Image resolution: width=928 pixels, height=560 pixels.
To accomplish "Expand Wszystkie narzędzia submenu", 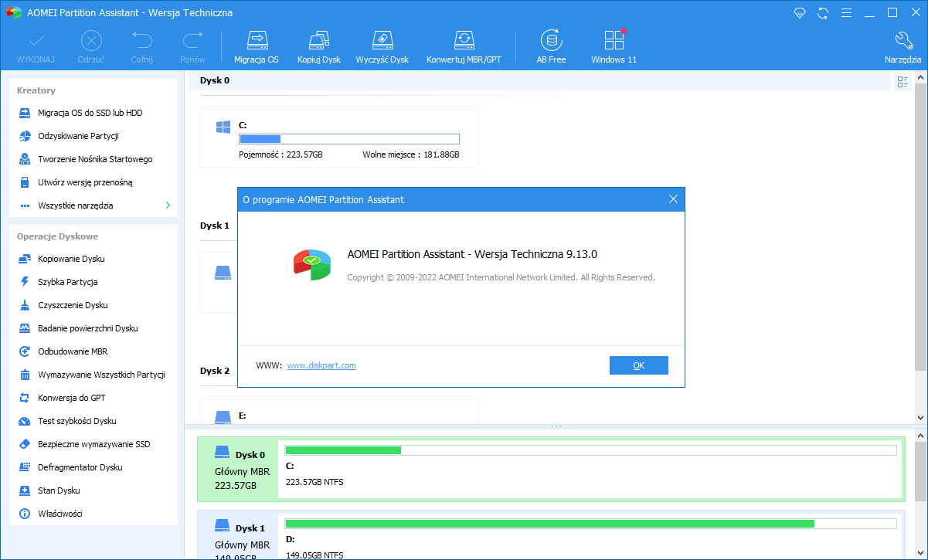I will pyautogui.click(x=93, y=205).
